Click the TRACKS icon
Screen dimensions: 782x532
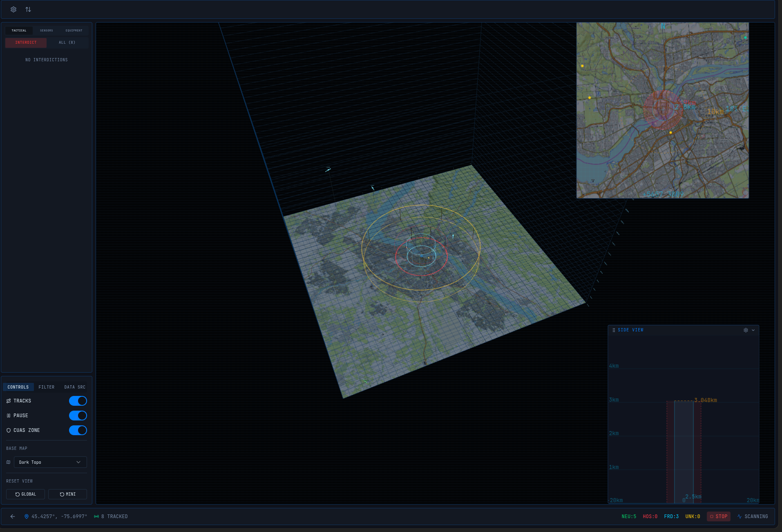[9, 401]
